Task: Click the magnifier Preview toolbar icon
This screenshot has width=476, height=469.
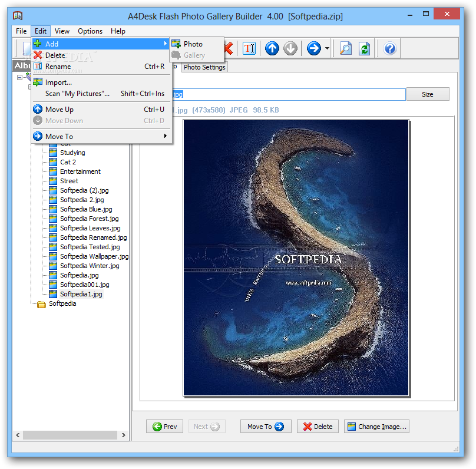Action: click(x=346, y=48)
